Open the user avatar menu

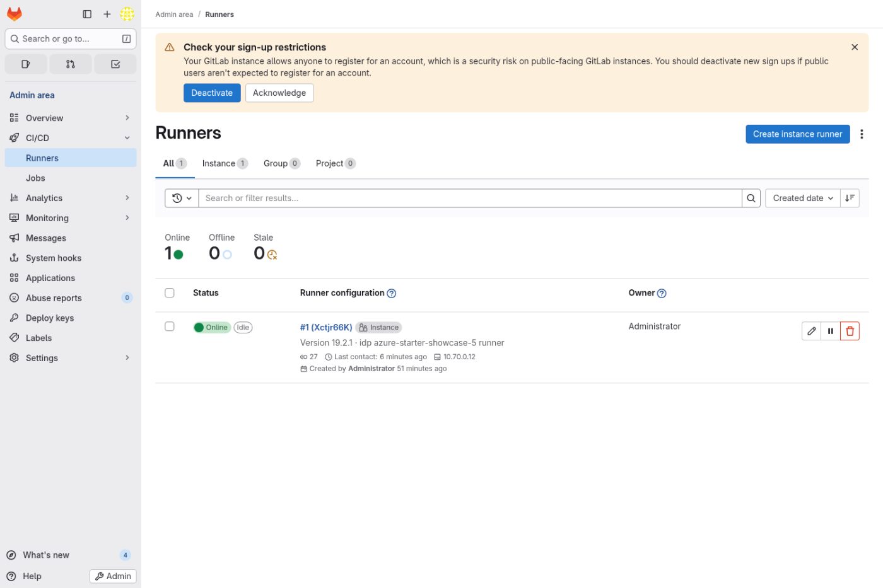127,14
